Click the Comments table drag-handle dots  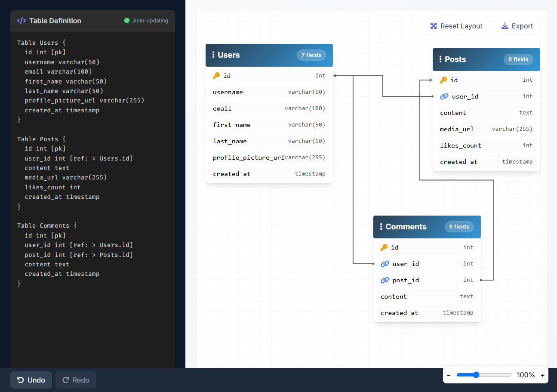[381, 227]
